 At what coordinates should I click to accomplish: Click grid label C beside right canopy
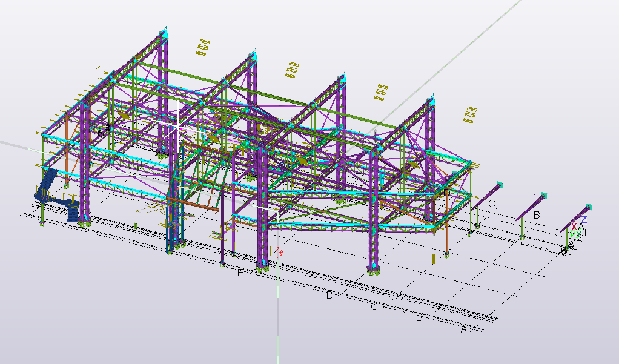(x=492, y=204)
